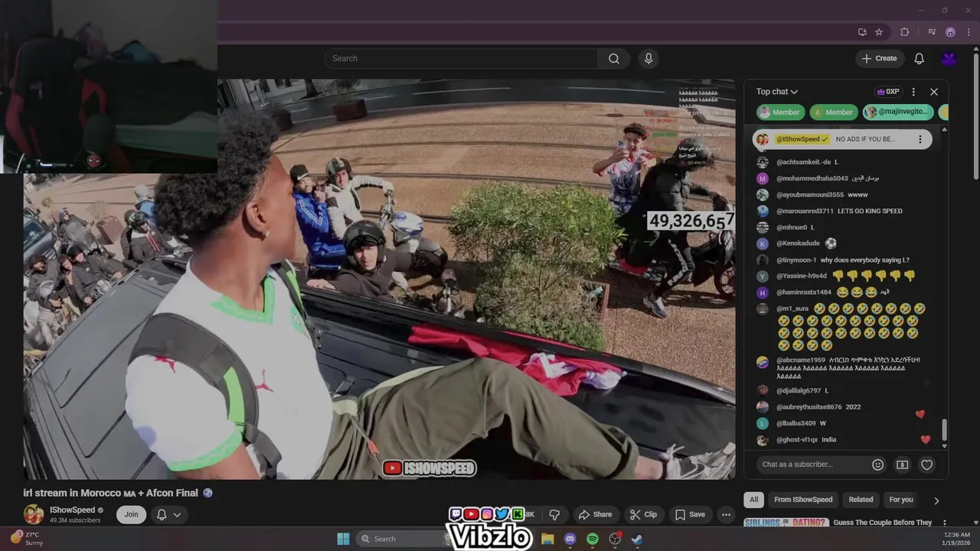Select the Related chip
980x551 pixels.
tap(861, 500)
